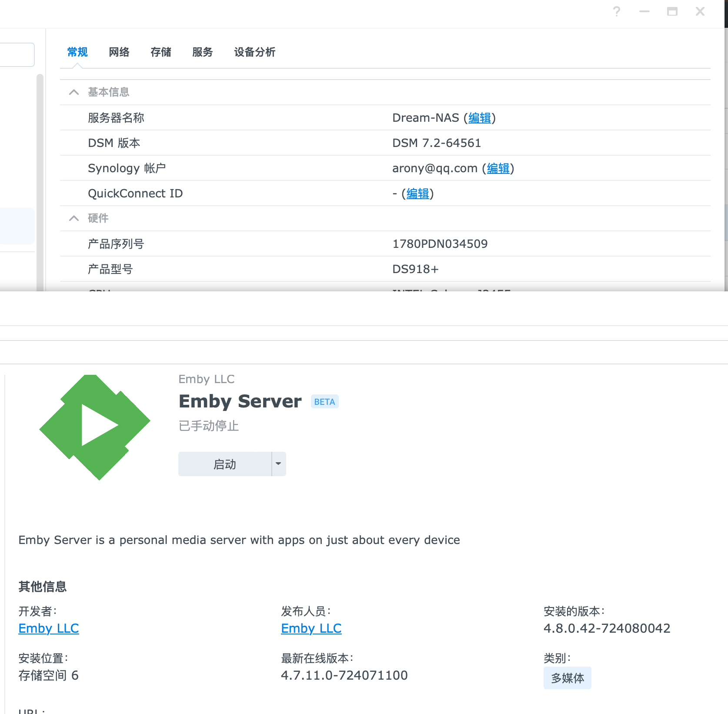Screen dimensions: 728x714
Task: Click the serial number 1780PDN034509
Action: [x=440, y=244]
